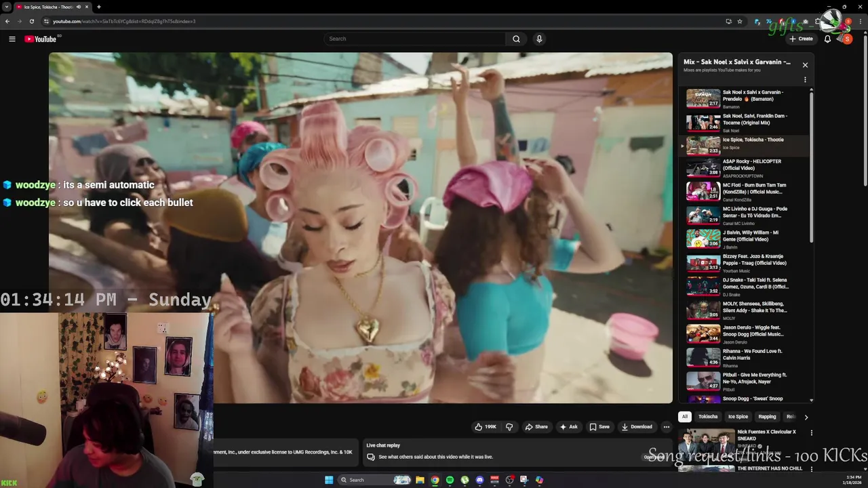Dislike the video with thumbs-down
Screen dimensions: 868x488
[509, 427]
